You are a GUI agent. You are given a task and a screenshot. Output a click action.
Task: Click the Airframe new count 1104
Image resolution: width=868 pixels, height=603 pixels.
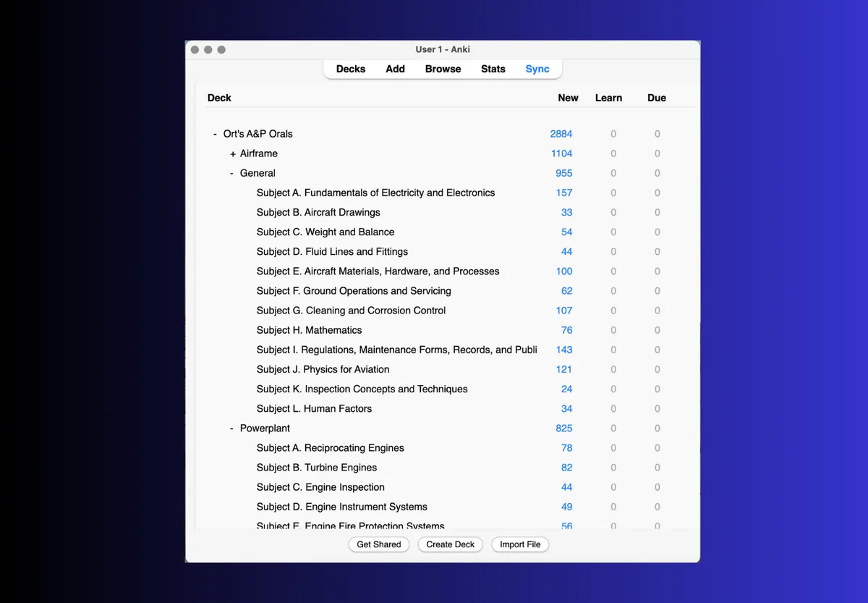(x=561, y=153)
